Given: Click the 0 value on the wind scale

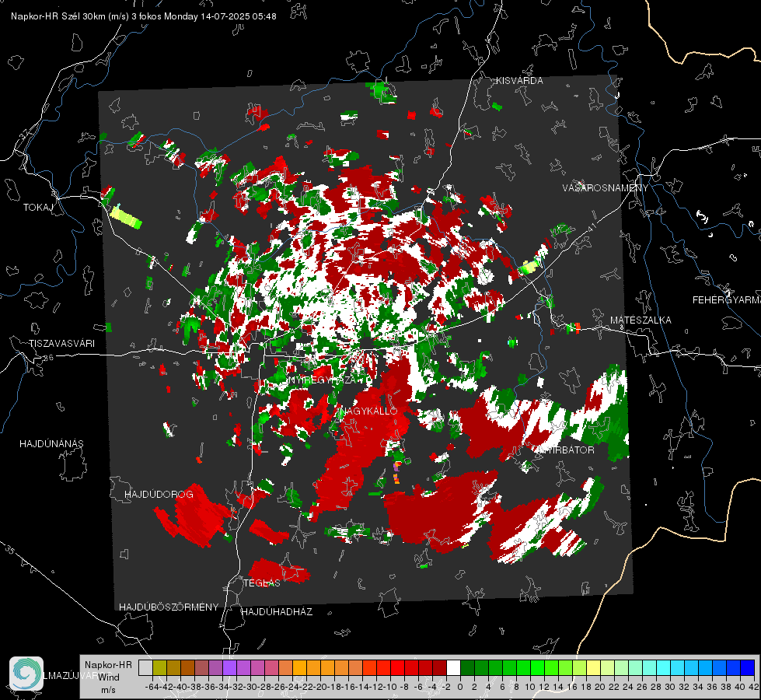Looking at the screenshot, I should 460,687.
